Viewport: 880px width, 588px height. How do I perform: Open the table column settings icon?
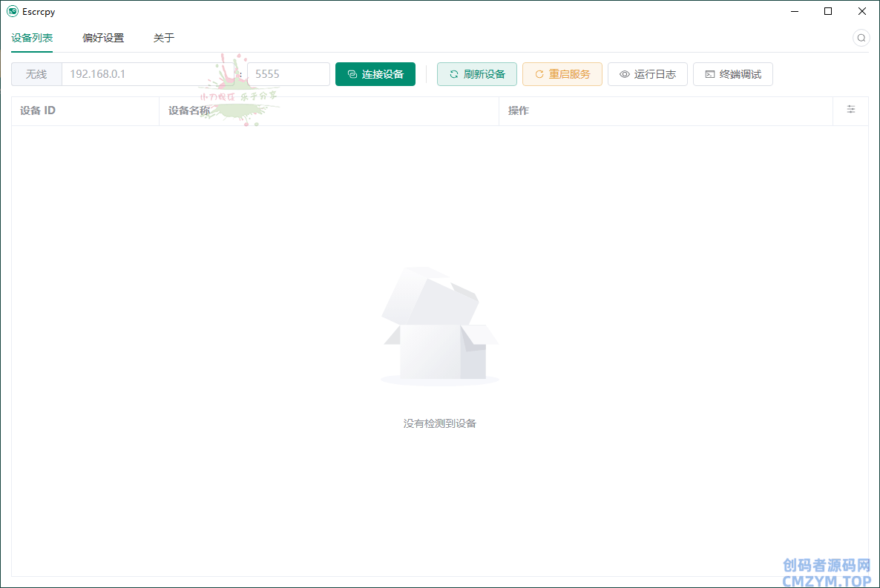click(850, 110)
